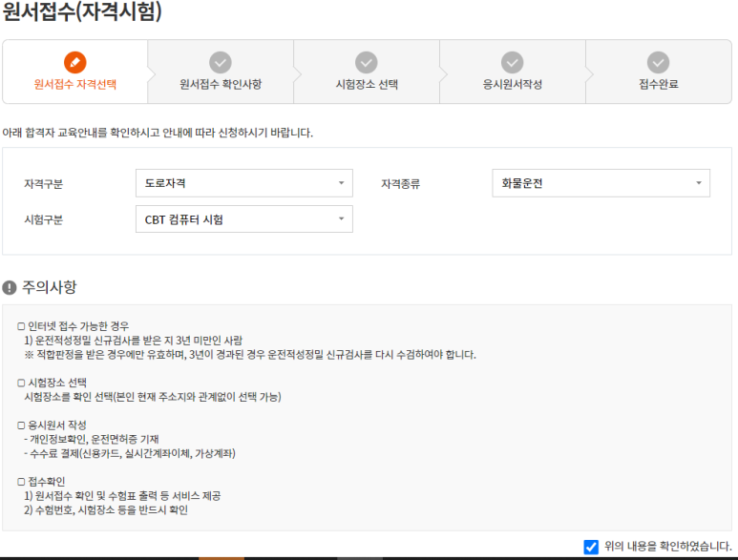Click the 원서접수(자격시험) page heading

click(x=82, y=11)
